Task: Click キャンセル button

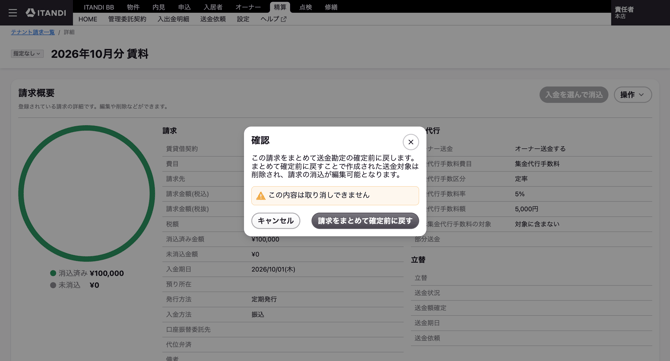Action: pos(276,221)
